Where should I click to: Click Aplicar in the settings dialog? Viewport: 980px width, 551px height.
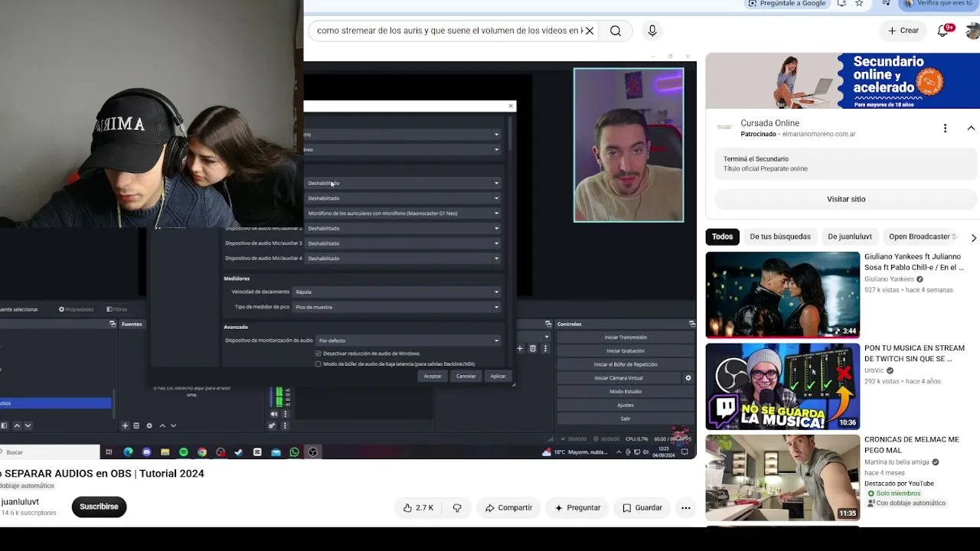pos(498,377)
